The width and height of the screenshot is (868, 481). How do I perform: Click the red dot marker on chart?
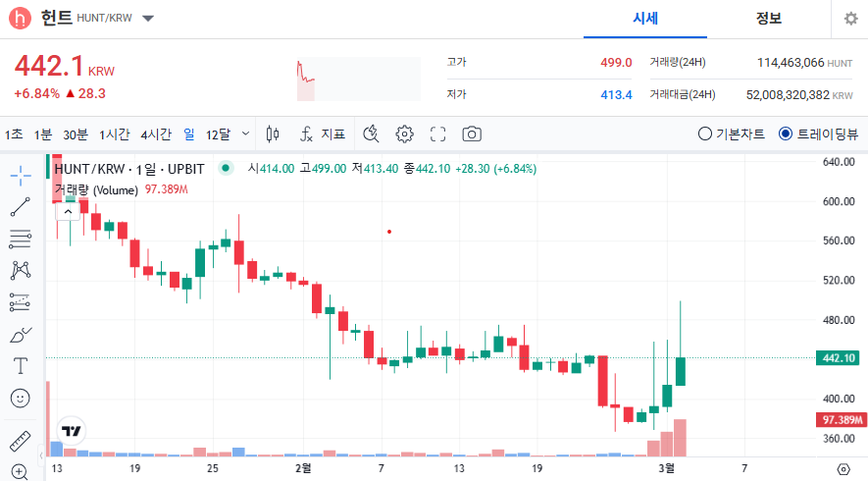coord(389,232)
